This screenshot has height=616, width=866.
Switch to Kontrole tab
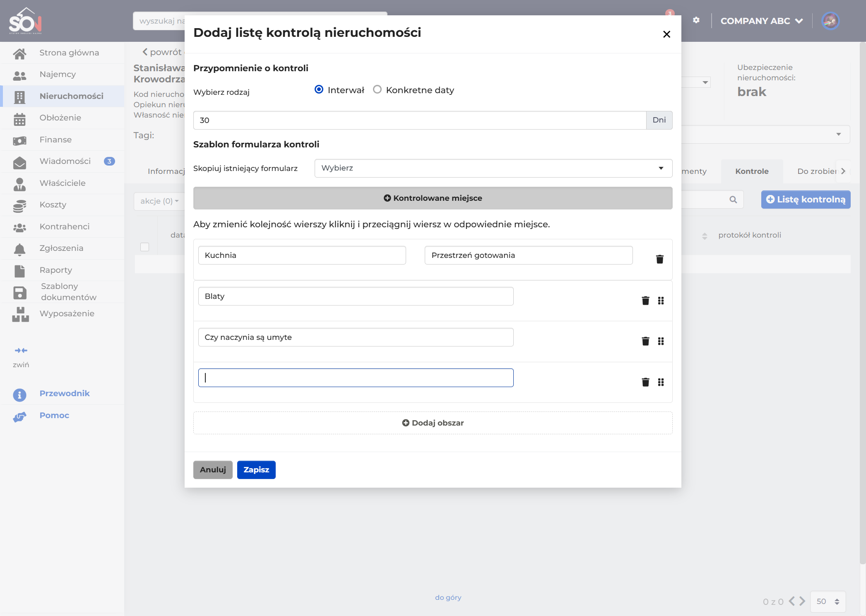(752, 171)
